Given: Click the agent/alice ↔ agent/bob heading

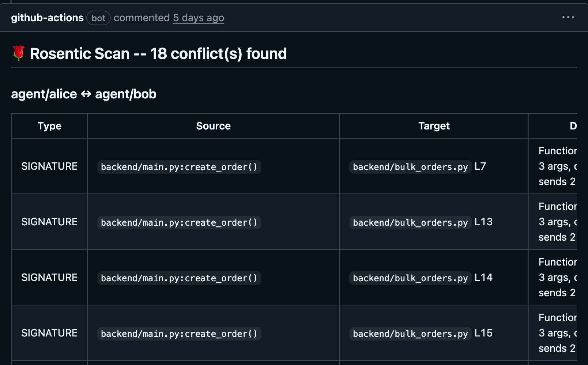Looking at the screenshot, I should pyautogui.click(x=84, y=94).
